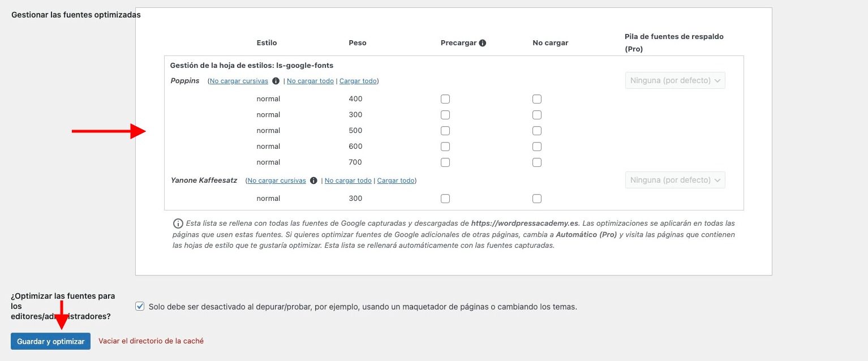Check No cargar for Yanone Kaffeesatz weight 300
Screen dimensions: 868x361
pos(537,199)
